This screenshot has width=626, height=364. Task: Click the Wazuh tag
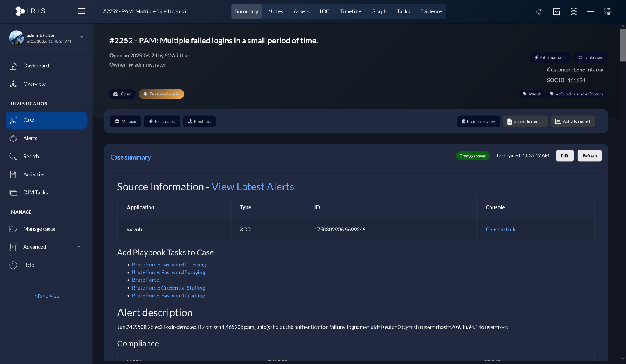(x=532, y=94)
